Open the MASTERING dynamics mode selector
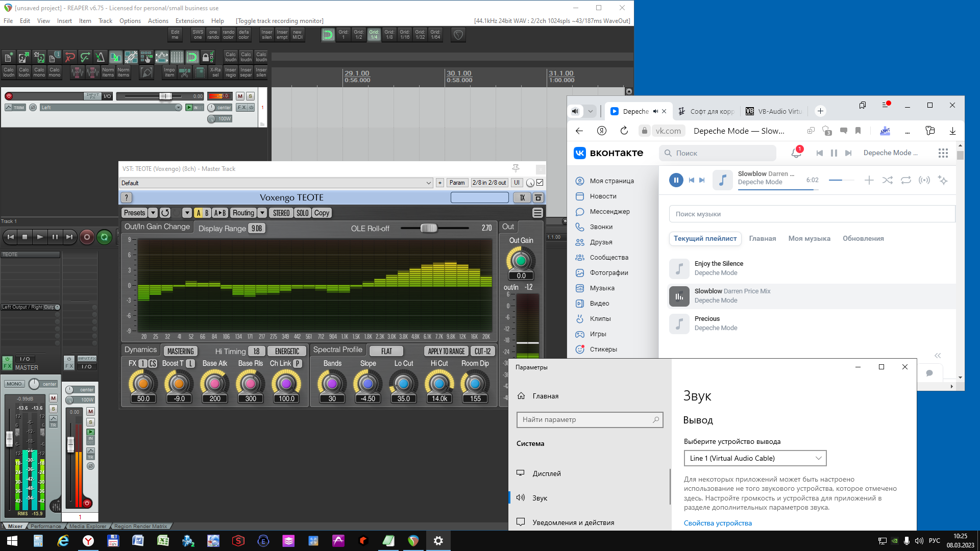 181,351
